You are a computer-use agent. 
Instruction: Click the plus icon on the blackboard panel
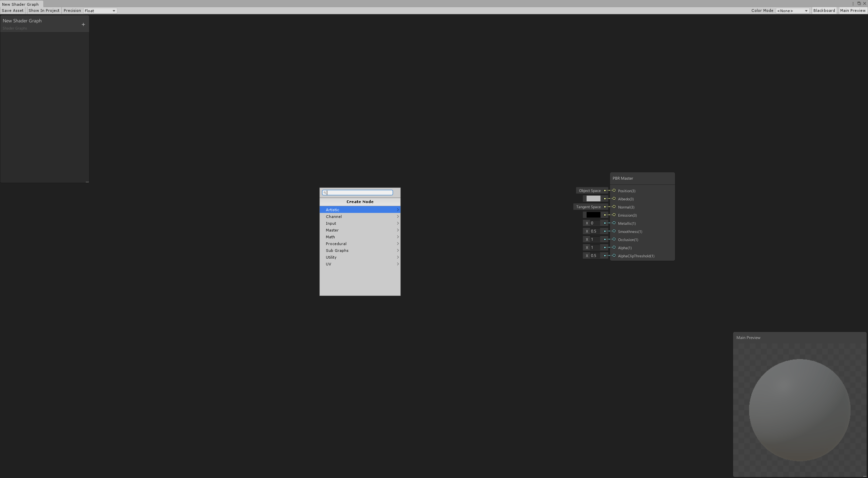(x=83, y=24)
